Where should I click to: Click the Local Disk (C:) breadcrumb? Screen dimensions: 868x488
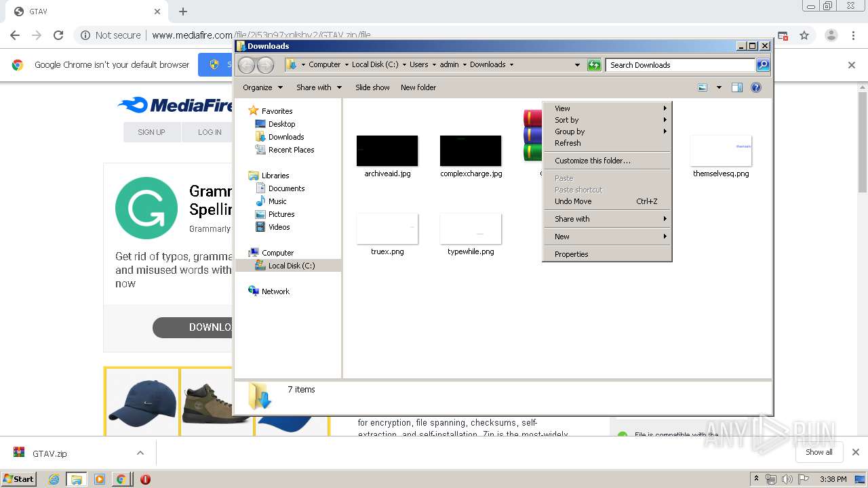[375, 65]
